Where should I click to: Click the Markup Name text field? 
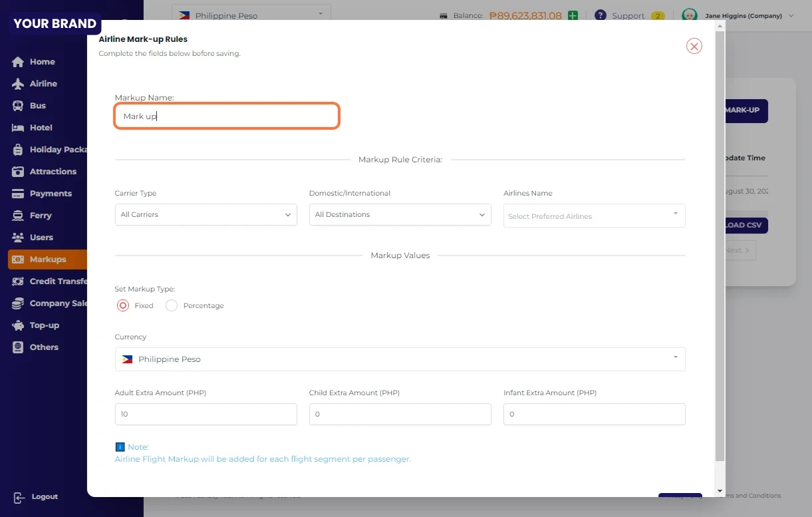click(227, 116)
